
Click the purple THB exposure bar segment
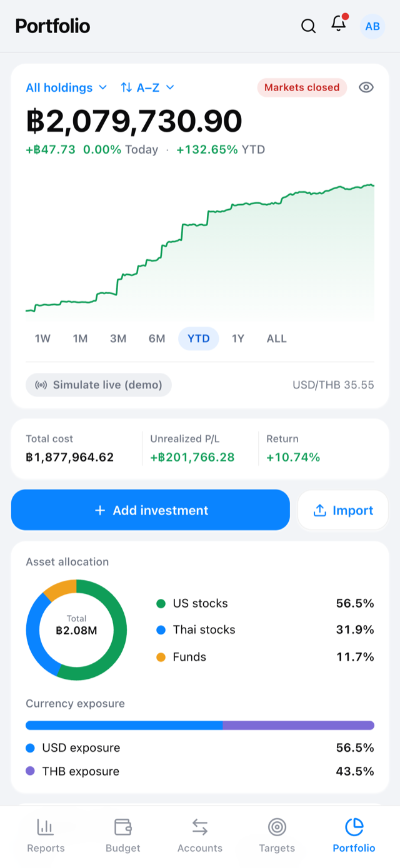point(298,725)
